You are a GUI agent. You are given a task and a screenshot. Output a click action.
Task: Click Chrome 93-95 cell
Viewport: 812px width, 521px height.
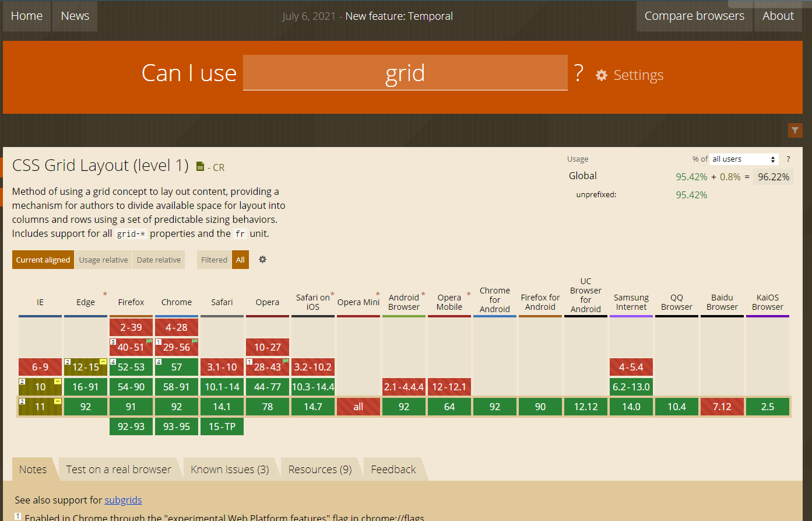(177, 426)
